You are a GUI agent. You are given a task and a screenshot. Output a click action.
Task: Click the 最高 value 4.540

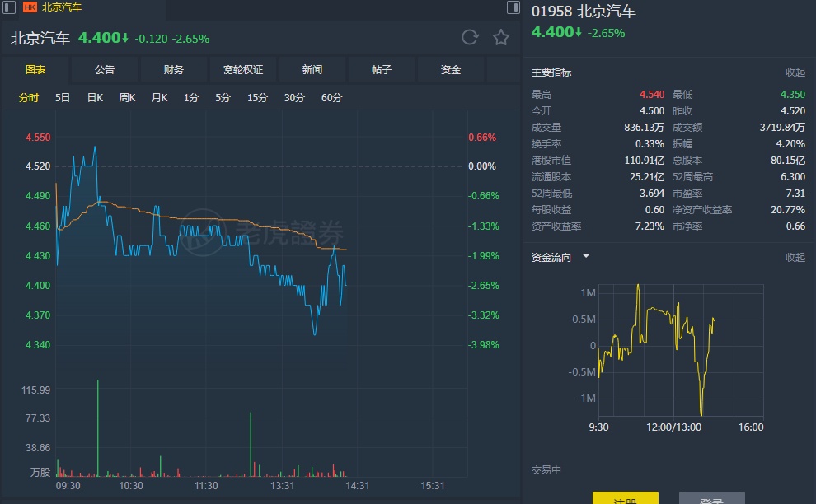point(651,95)
